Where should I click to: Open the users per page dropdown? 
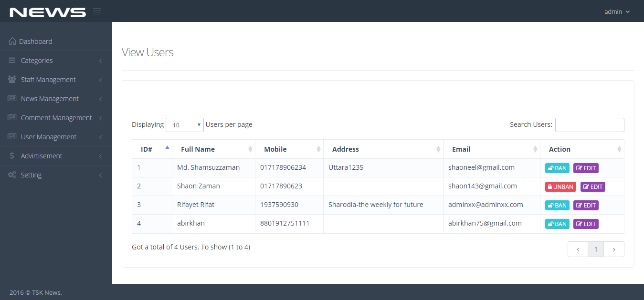(185, 125)
